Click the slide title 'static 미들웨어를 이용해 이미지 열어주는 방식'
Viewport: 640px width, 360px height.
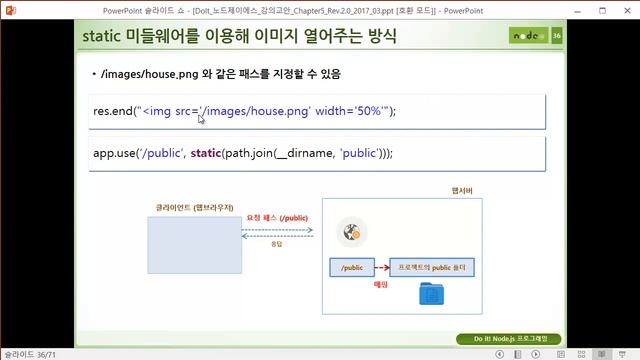[x=239, y=36]
